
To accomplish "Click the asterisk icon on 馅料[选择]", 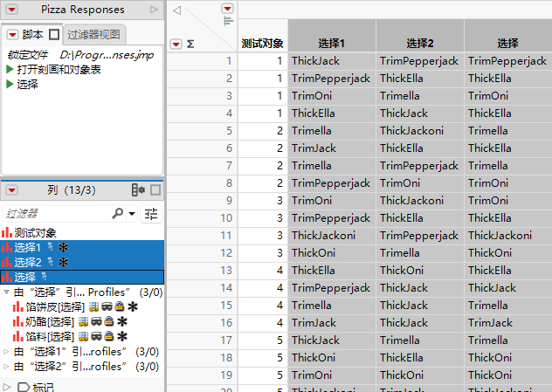I will (x=122, y=336).
